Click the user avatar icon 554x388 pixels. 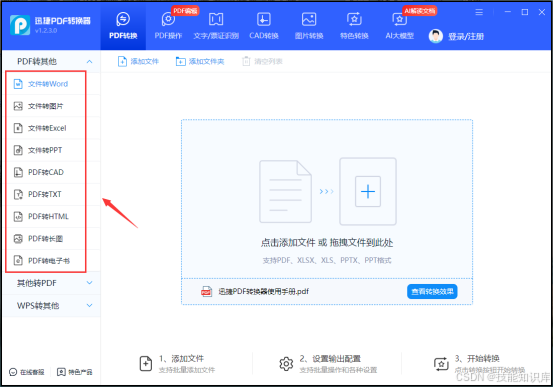tap(436, 36)
